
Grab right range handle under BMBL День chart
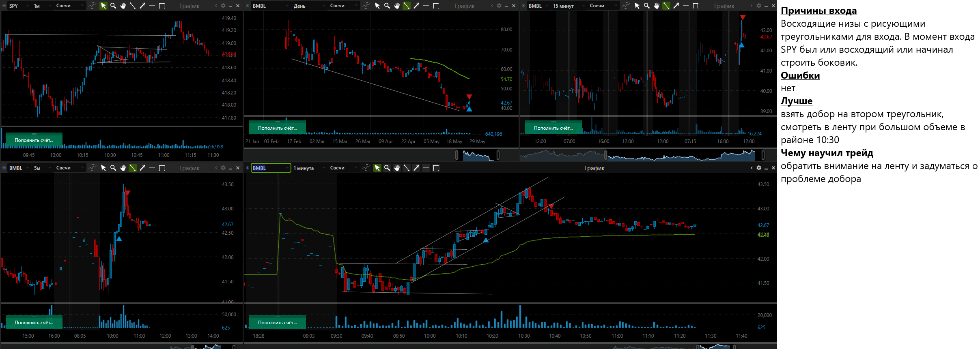(498, 155)
